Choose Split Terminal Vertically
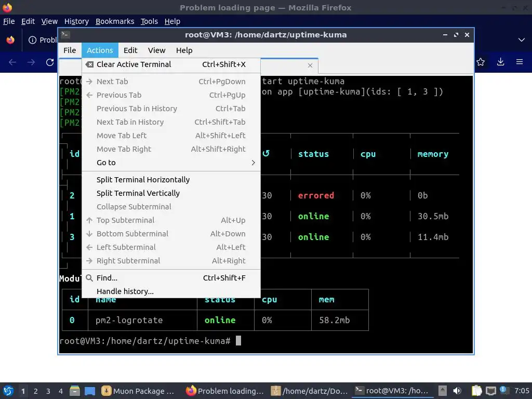The height and width of the screenshot is (399, 532). point(171,193)
